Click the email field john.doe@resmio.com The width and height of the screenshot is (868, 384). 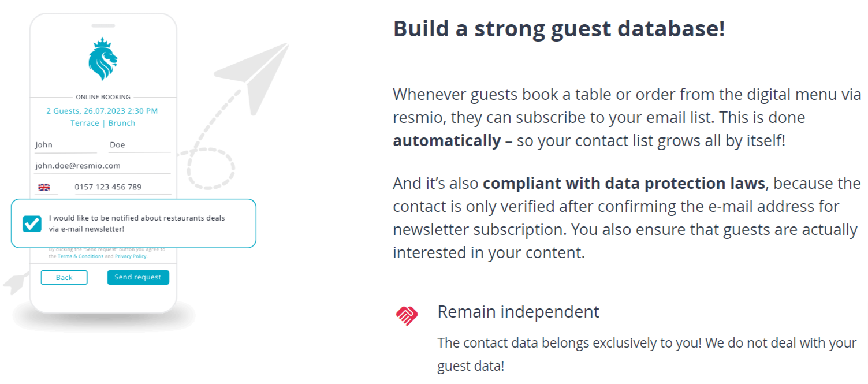tap(103, 166)
